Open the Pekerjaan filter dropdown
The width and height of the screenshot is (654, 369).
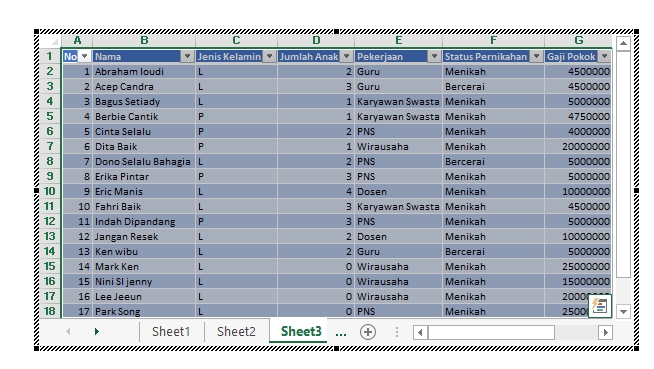(434, 56)
